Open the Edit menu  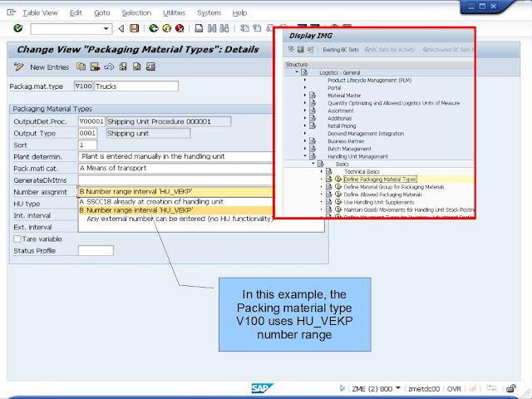(x=76, y=13)
